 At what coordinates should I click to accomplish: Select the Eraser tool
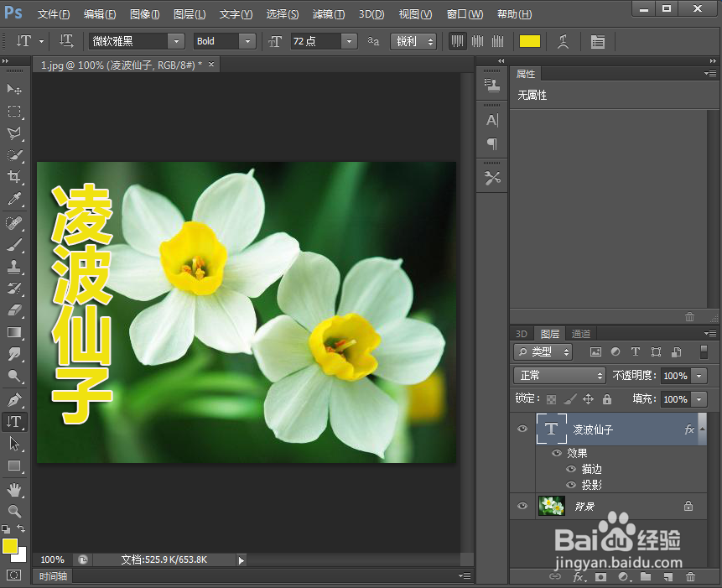(14, 310)
